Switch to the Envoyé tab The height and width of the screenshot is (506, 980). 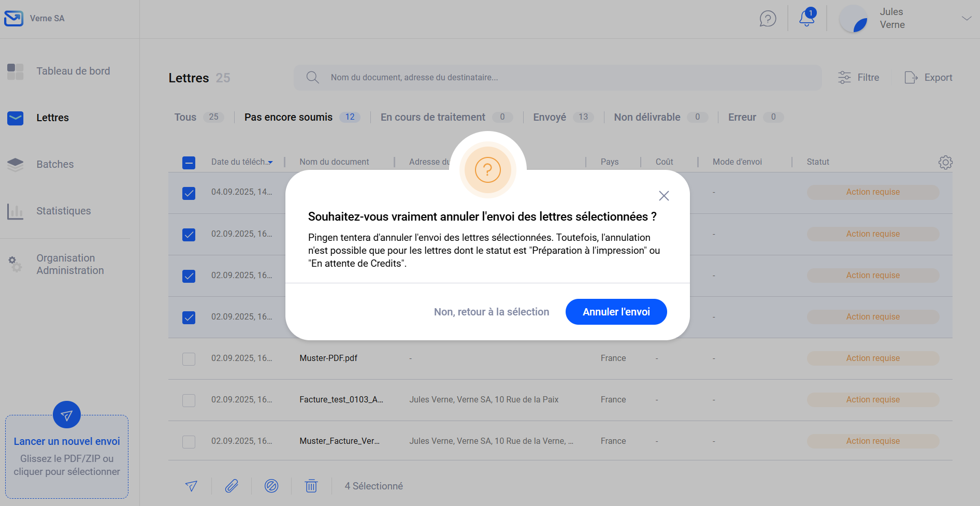(550, 117)
